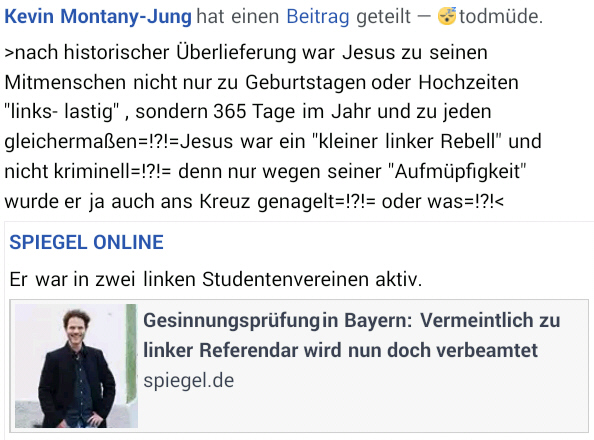The height and width of the screenshot is (440, 594).
Task: Open the shared 'Beitrag' link
Action: (317, 17)
